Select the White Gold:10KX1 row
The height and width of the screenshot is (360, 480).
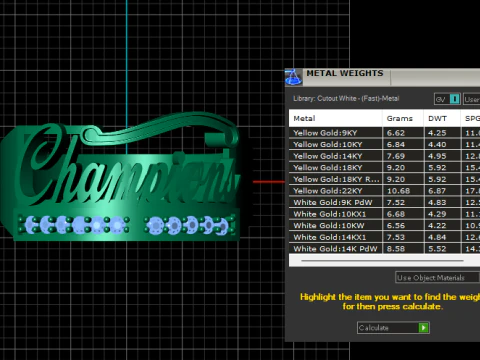tap(384, 214)
